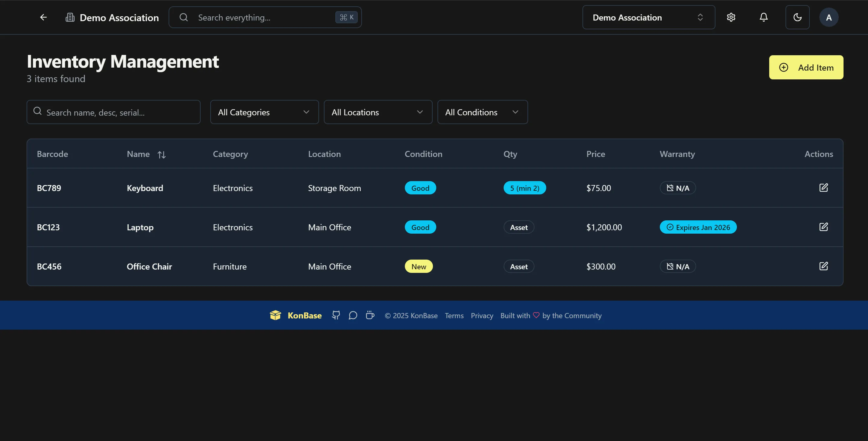868x441 pixels.
Task: Open the All Conditions dropdown
Action: 482,112
